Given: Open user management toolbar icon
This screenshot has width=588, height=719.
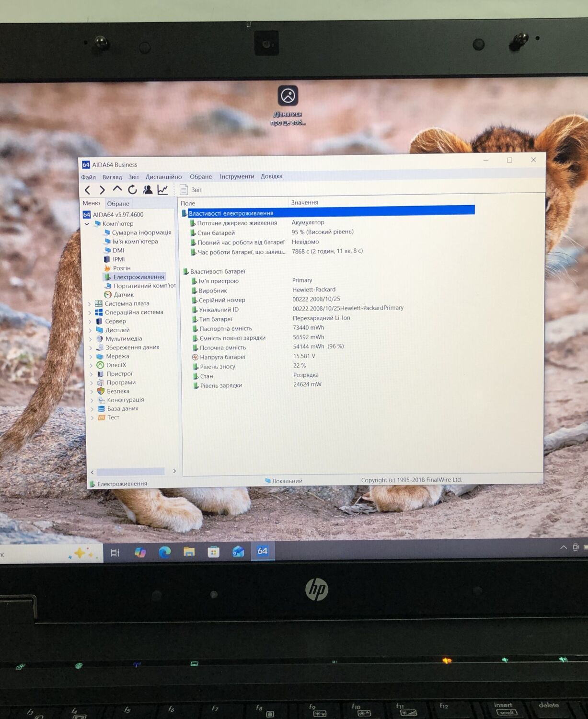Looking at the screenshot, I should (148, 190).
